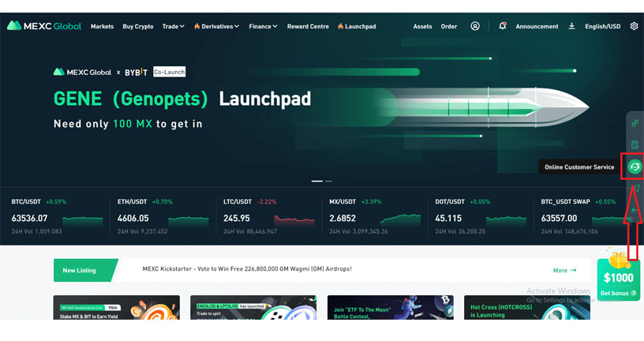Click the New Listing label

click(79, 270)
